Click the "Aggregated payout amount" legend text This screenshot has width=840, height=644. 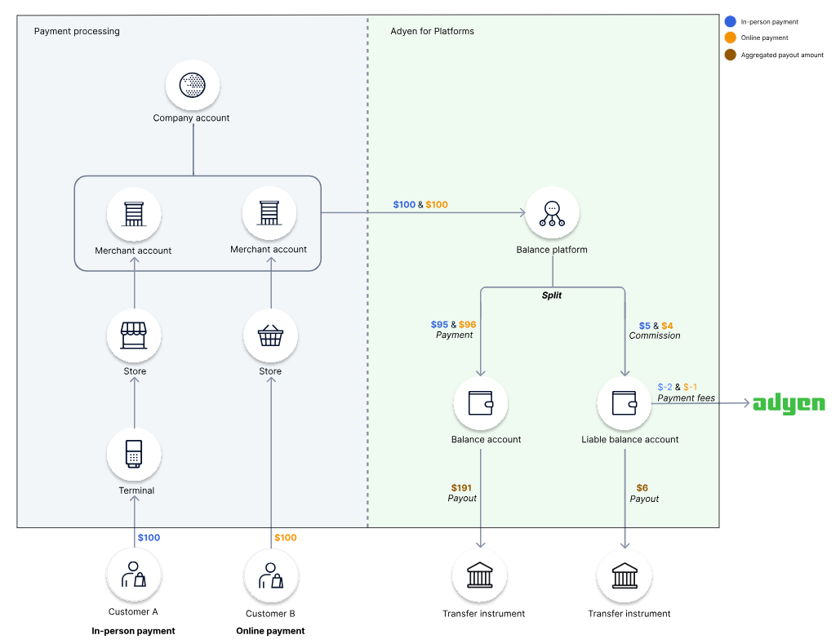pos(782,56)
